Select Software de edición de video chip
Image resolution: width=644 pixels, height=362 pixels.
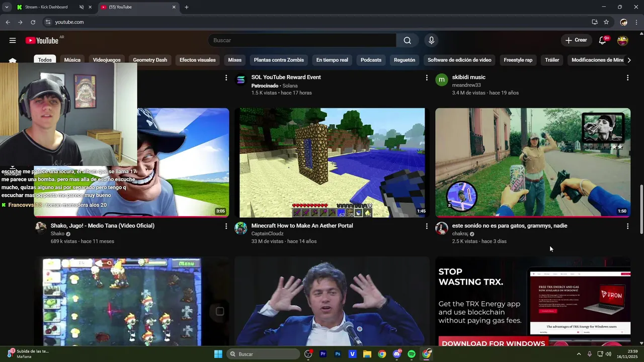point(459,60)
